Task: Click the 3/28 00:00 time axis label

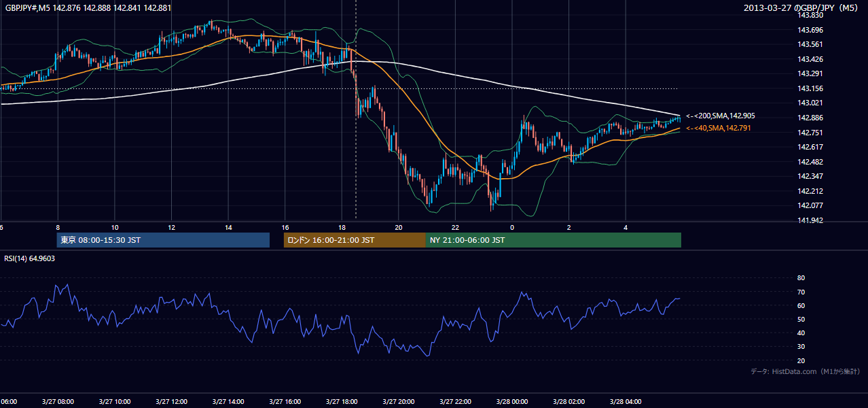Action: tap(512, 402)
